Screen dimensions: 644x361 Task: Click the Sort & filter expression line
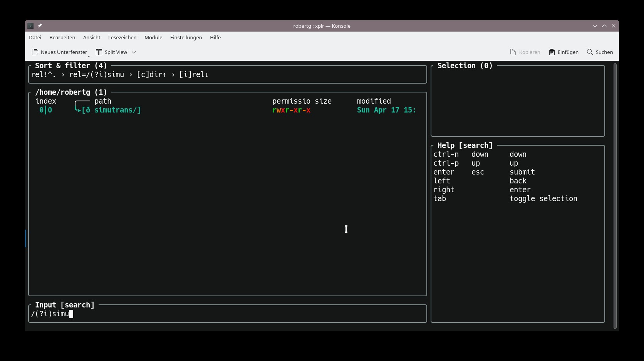pyautogui.click(x=120, y=75)
